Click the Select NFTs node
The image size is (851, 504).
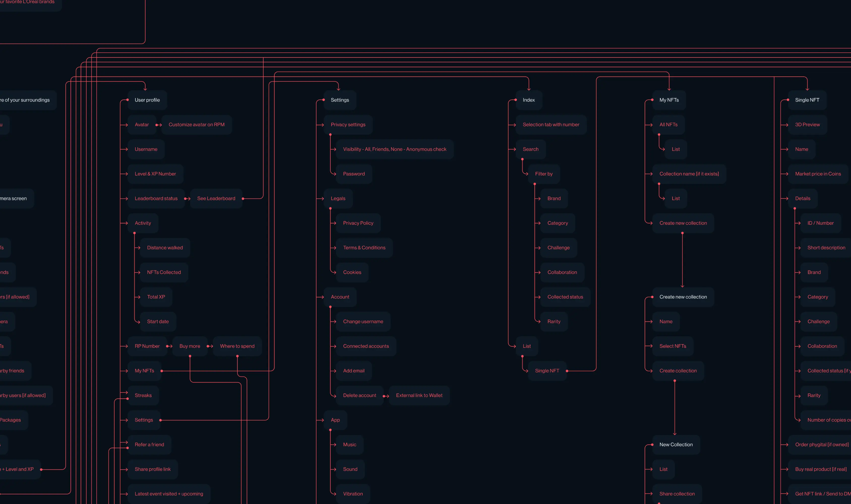[x=673, y=346]
